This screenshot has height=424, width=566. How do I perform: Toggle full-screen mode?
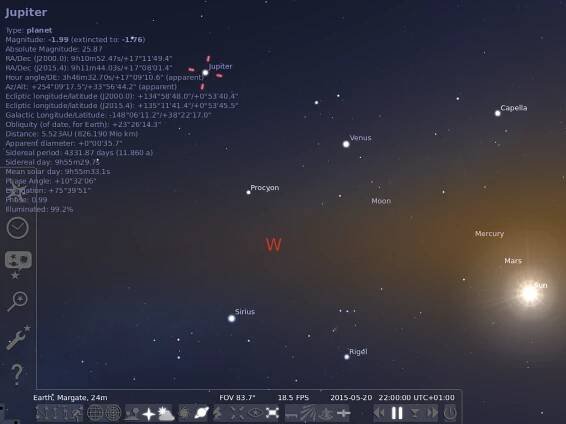click(272, 413)
